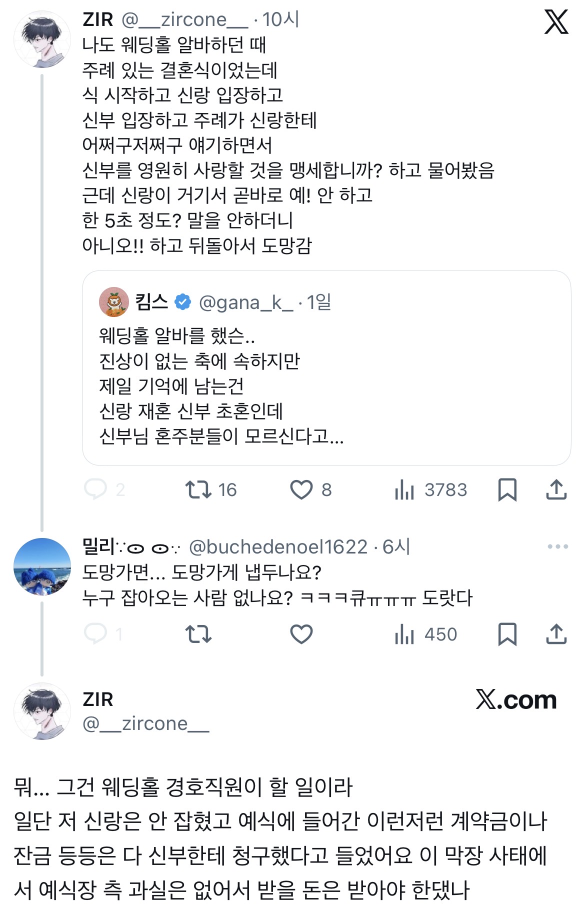Reply to ZIR's wedding hall post
Viewport: 585px width, 924px height.
(x=95, y=489)
